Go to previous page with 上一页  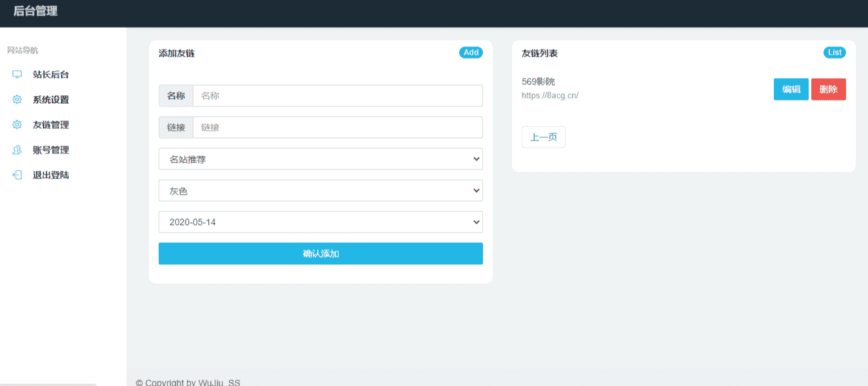pos(544,137)
